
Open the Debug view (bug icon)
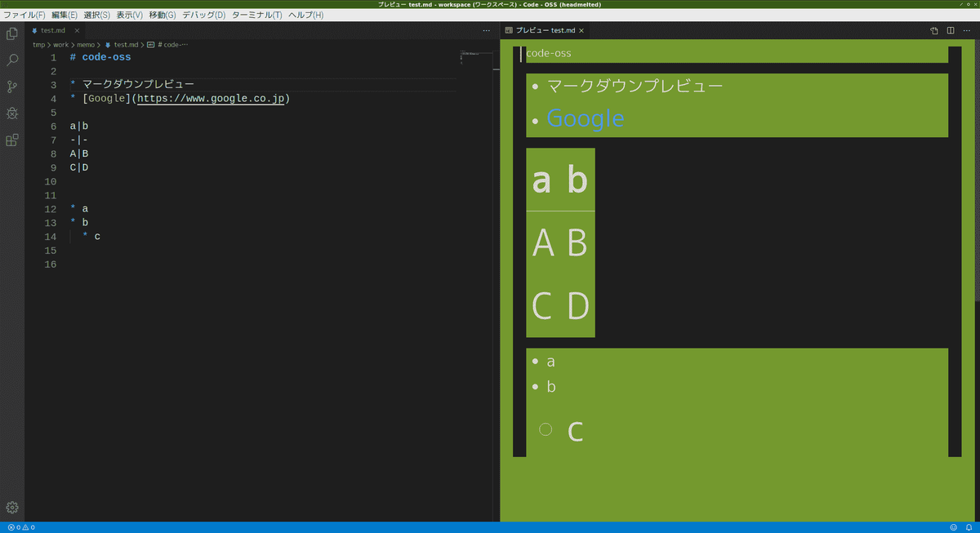coord(12,113)
